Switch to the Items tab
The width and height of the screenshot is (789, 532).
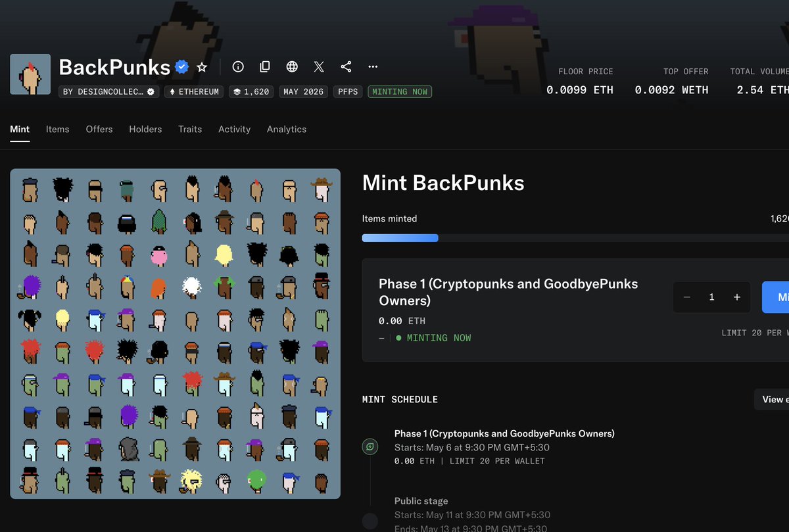point(58,129)
